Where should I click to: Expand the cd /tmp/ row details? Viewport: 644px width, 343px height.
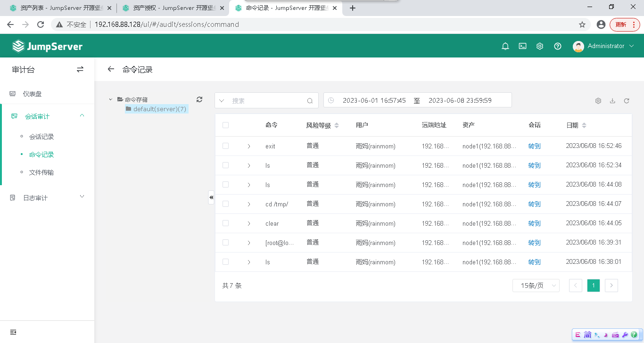[249, 204]
